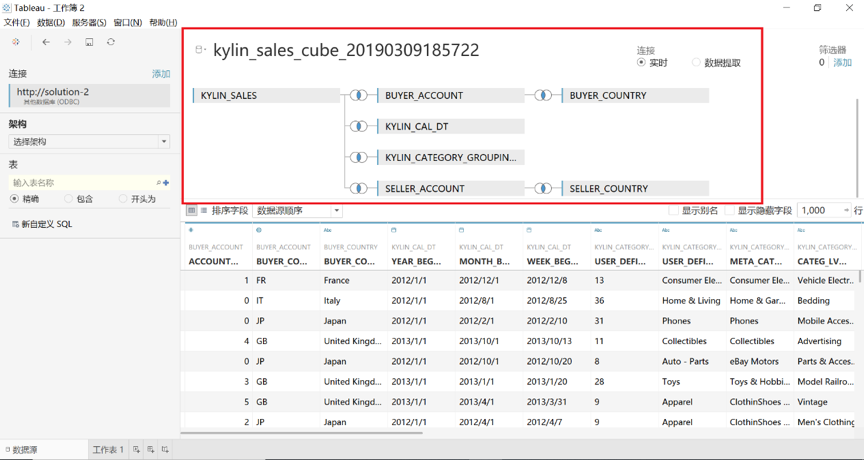Add a new dashboard via tab icon
Viewport: 864px width, 460px height.
coord(150,450)
